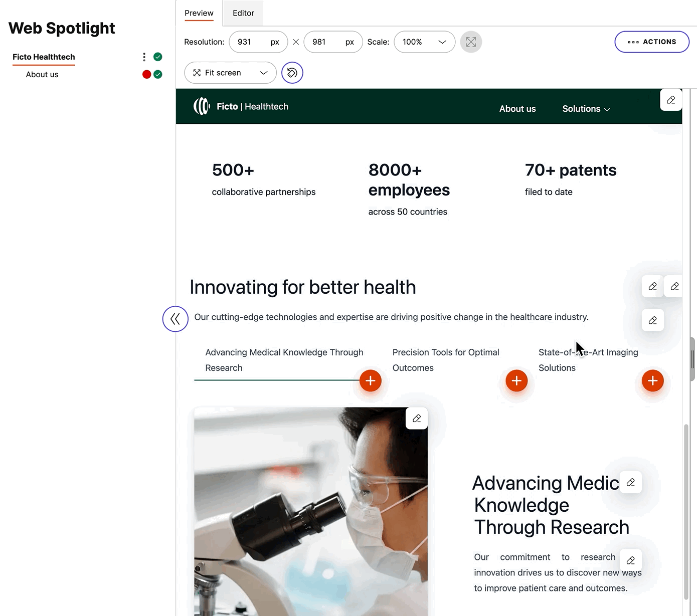The width and height of the screenshot is (697, 616).
Task: Edit the Advancing Medical Knowledge heading
Action: pyautogui.click(x=631, y=482)
